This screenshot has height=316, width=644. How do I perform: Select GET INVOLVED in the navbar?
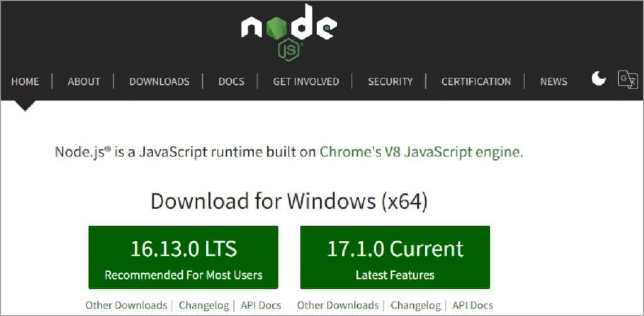pos(306,82)
